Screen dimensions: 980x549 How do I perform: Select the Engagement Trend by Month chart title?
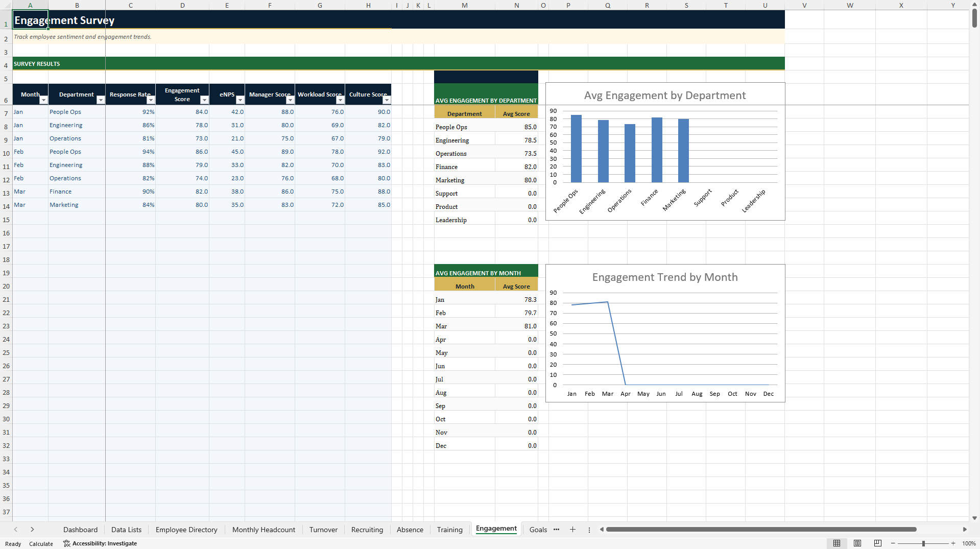(x=665, y=277)
